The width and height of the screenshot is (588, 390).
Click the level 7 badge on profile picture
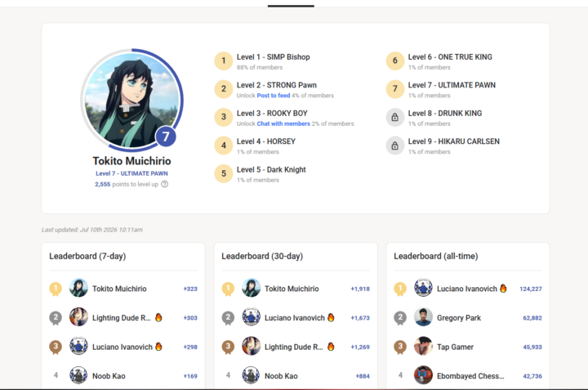166,137
